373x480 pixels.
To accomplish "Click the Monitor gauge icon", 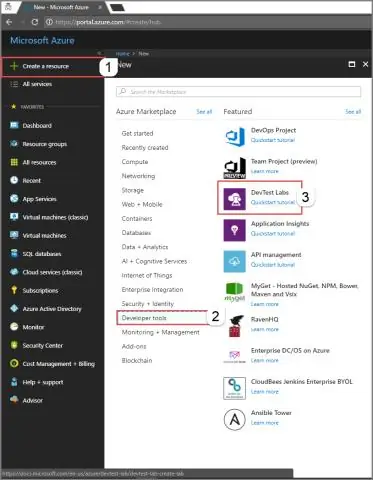I will coord(14,327).
